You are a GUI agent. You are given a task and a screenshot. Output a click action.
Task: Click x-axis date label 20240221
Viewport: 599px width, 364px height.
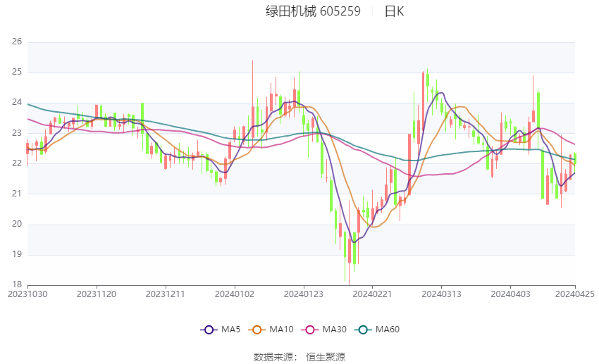click(372, 294)
